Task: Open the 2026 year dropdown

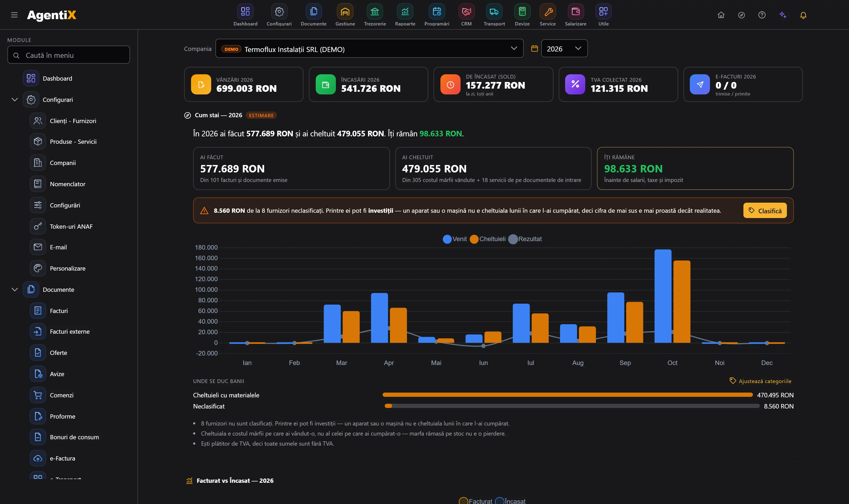Action: [564, 49]
